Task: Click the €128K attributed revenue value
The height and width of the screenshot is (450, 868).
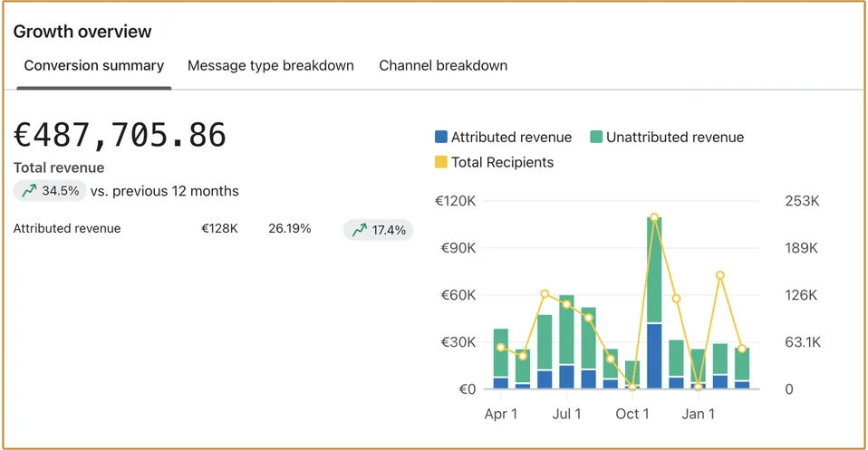Action: point(220,228)
